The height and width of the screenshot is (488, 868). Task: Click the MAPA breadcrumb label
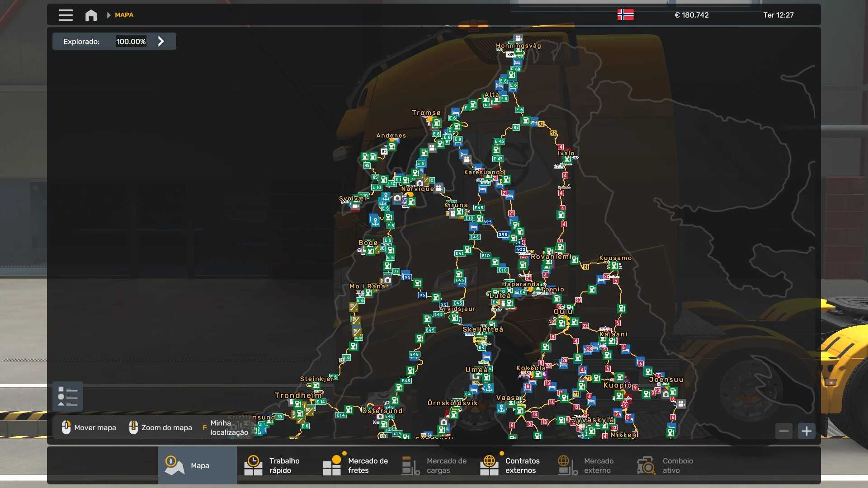(x=124, y=15)
